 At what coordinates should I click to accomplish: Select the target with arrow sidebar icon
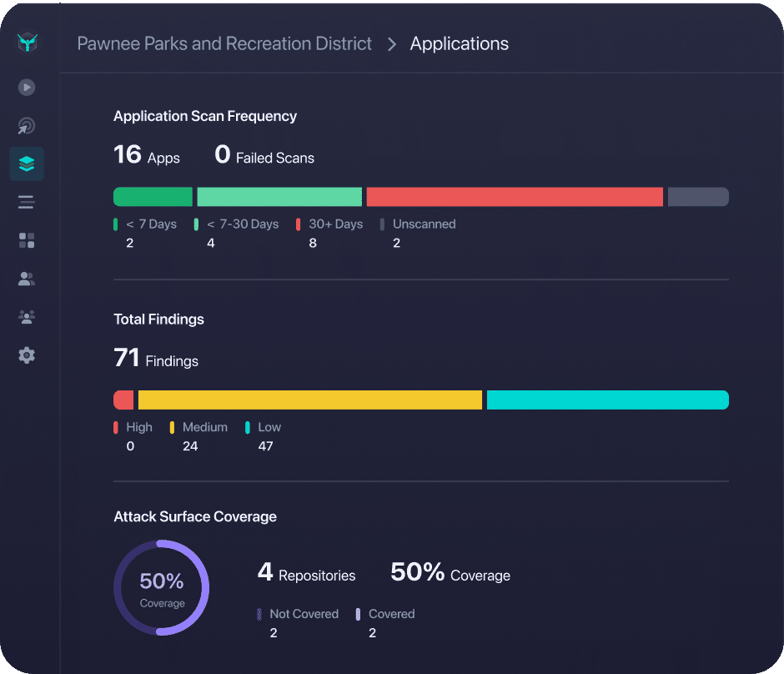[x=27, y=126]
